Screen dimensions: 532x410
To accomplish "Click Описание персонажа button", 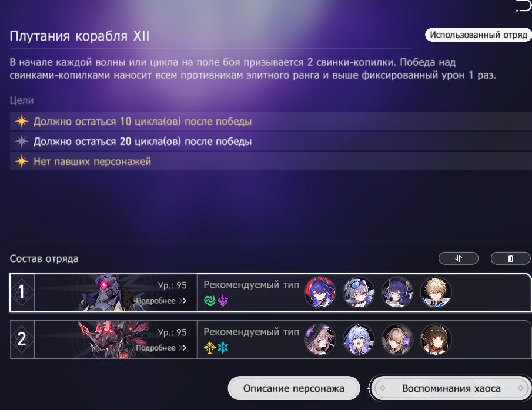I will click(x=294, y=388).
